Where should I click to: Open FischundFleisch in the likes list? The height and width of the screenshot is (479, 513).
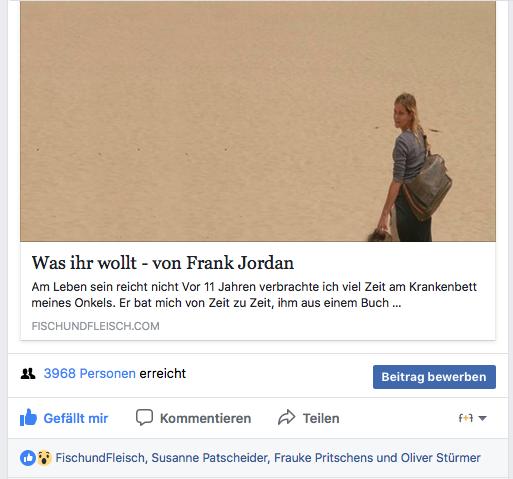[x=100, y=458]
